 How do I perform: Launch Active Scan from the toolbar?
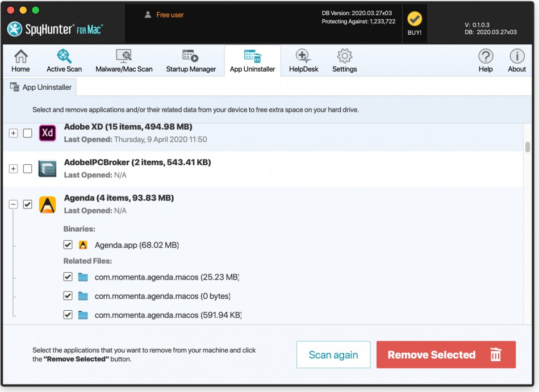pyautogui.click(x=64, y=60)
